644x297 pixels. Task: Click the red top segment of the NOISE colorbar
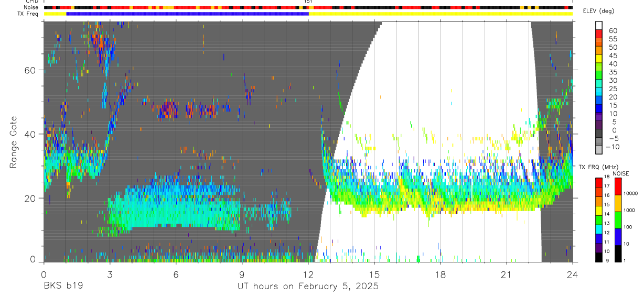click(x=618, y=186)
